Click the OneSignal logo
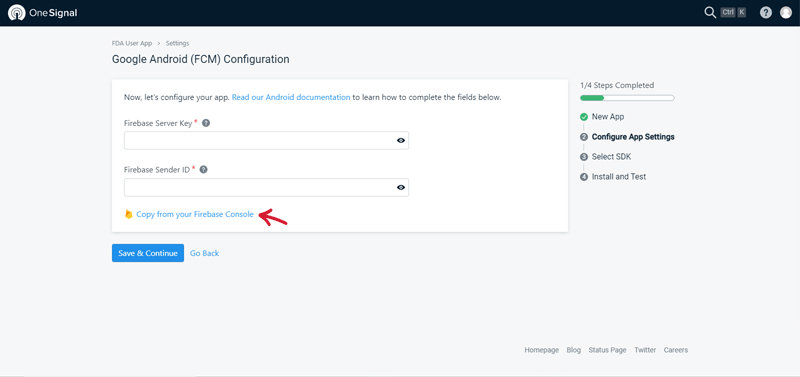The width and height of the screenshot is (800, 377). coord(43,13)
